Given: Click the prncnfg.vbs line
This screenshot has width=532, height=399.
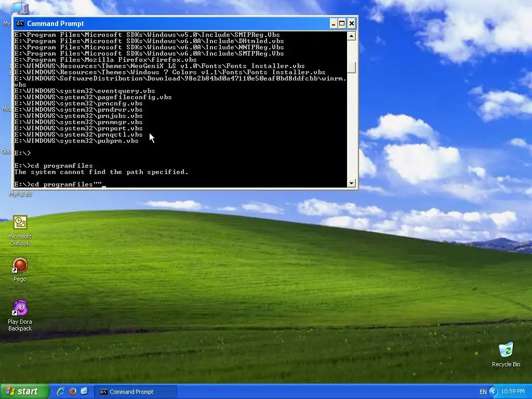Looking at the screenshot, I should point(78,103).
